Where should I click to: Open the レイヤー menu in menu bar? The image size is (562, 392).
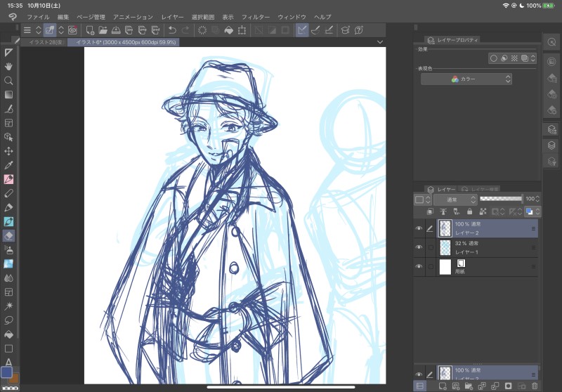[x=172, y=16]
